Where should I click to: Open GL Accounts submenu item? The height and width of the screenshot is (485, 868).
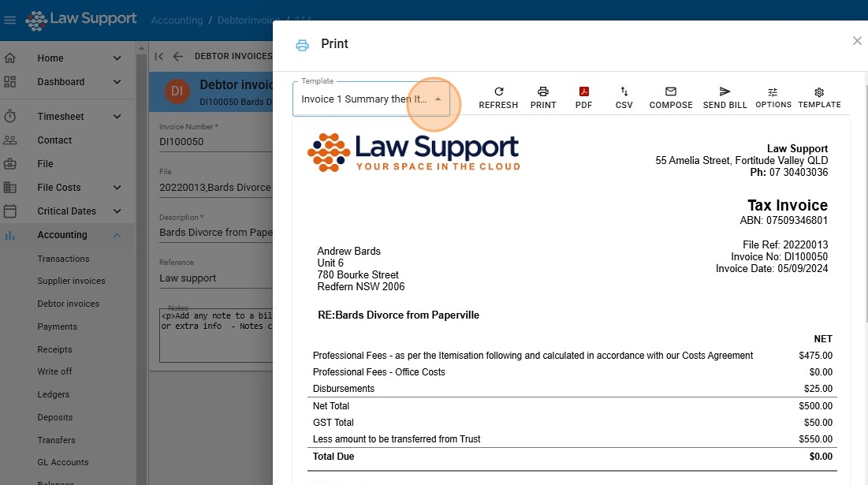click(62, 462)
